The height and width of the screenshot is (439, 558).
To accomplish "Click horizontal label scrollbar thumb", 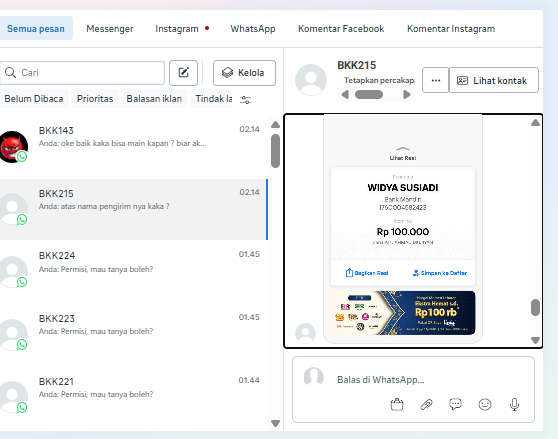I will point(369,95).
